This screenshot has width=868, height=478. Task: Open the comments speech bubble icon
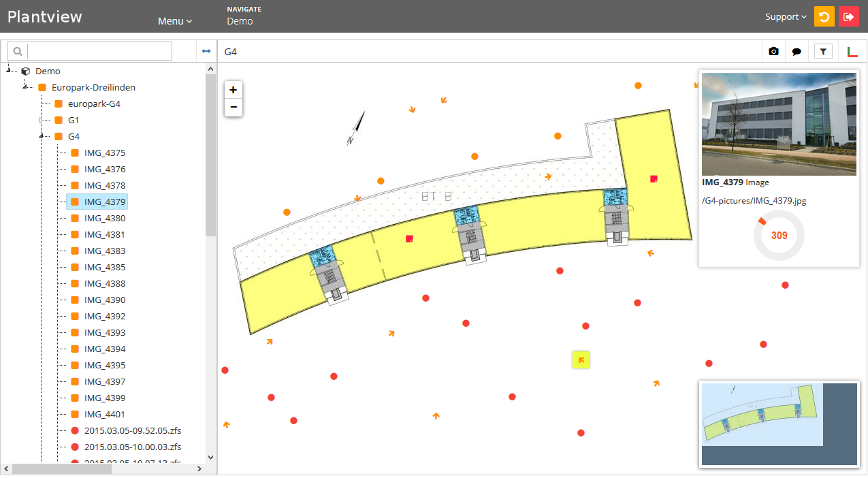click(x=796, y=52)
